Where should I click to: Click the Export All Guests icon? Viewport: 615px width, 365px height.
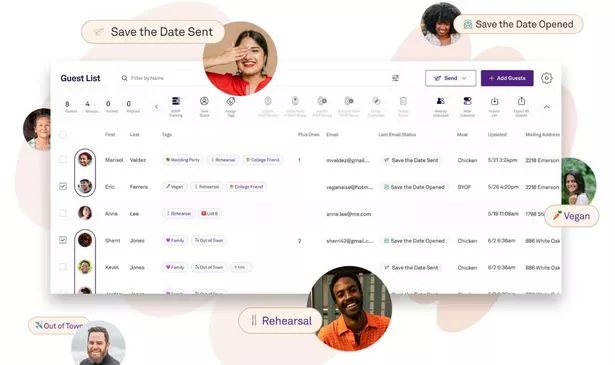point(521,106)
